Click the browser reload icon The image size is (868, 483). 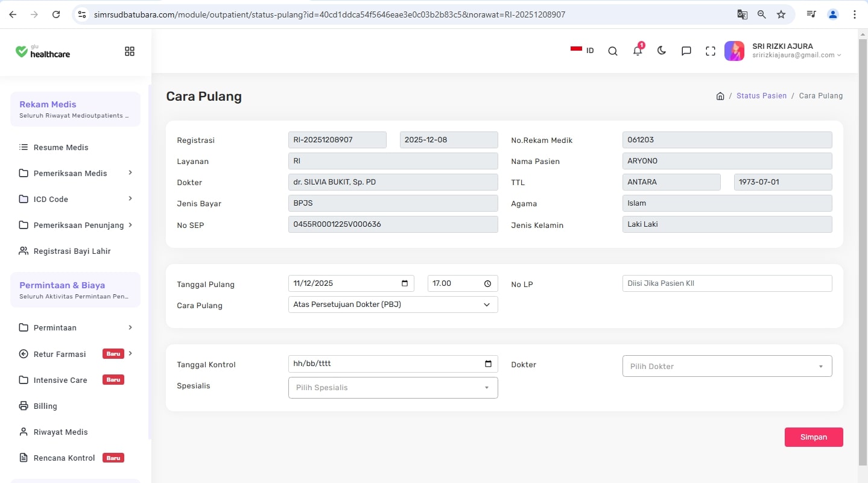(56, 14)
